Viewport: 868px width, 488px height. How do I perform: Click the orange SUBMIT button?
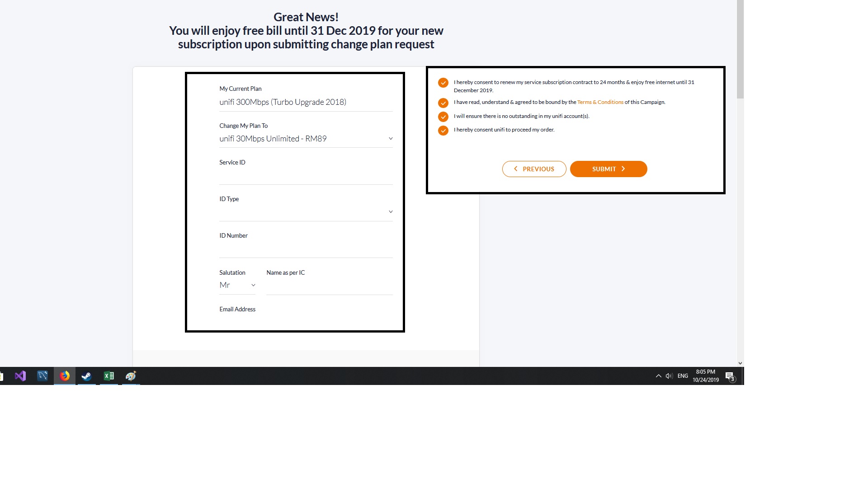(x=609, y=169)
